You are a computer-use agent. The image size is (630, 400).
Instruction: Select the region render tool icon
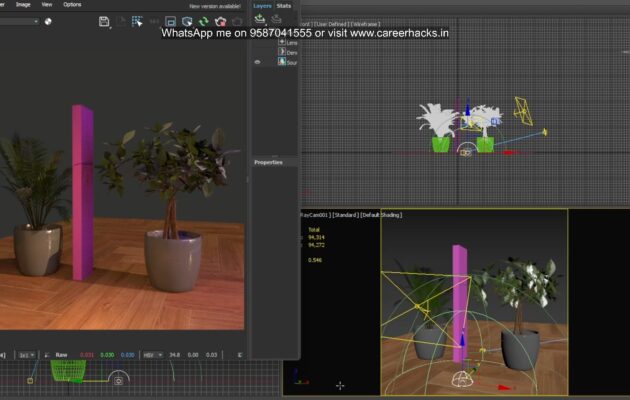tap(137, 21)
